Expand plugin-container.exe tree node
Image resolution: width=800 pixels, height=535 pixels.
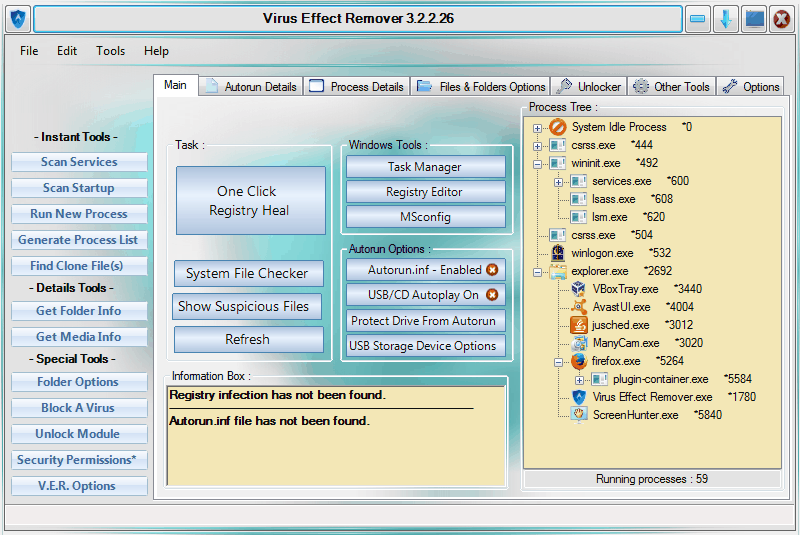(x=579, y=380)
